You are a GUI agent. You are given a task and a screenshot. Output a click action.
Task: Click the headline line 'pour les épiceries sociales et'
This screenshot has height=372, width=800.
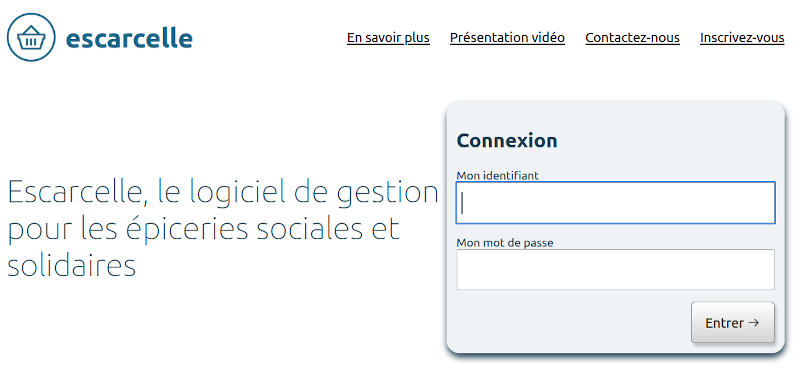click(203, 230)
